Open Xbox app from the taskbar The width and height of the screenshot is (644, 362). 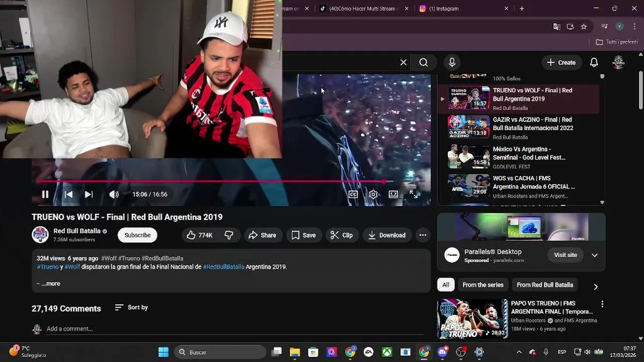pos(387,352)
